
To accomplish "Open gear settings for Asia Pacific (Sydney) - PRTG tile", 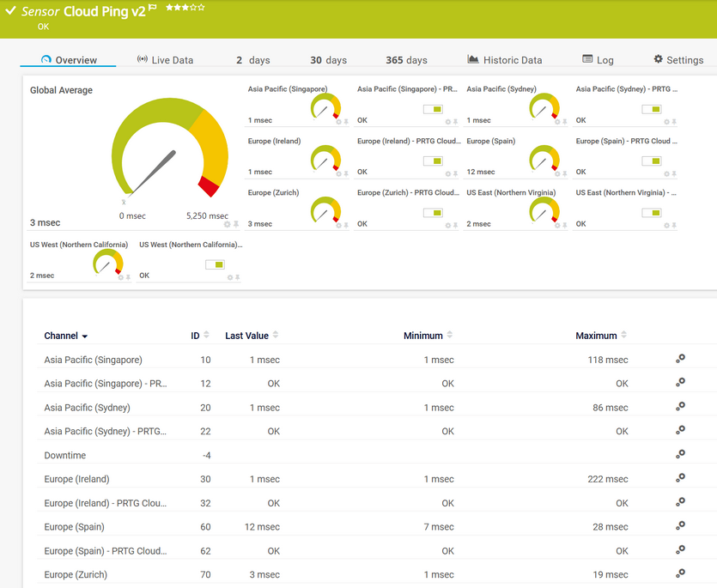I will point(666,122).
